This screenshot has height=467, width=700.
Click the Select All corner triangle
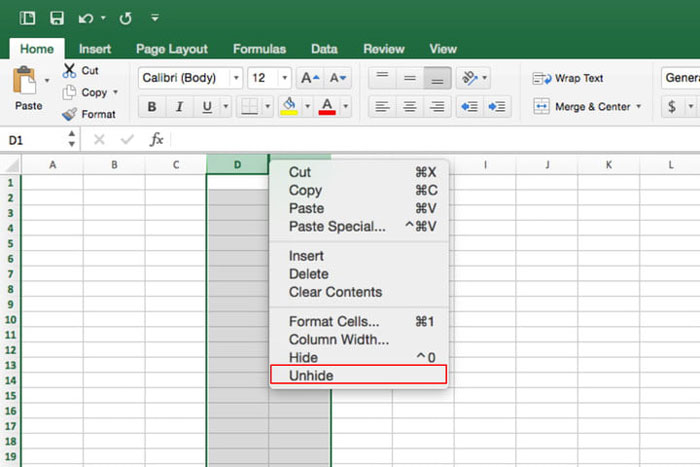(11, 165)
